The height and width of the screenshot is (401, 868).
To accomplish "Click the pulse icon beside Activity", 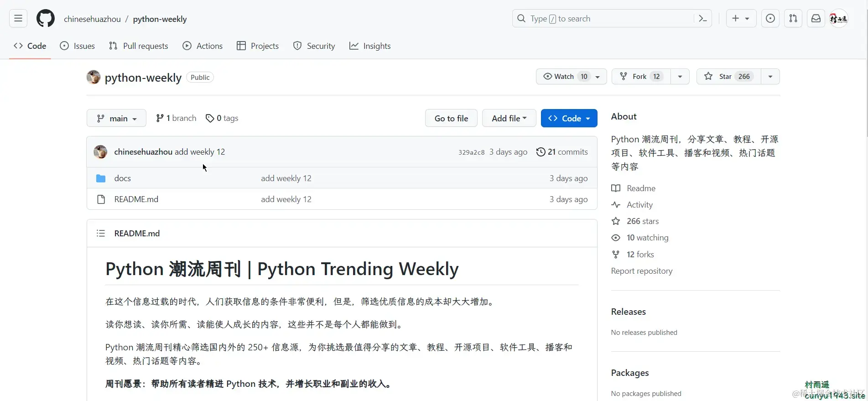I will pyautogui.click(x=616, y=205).
